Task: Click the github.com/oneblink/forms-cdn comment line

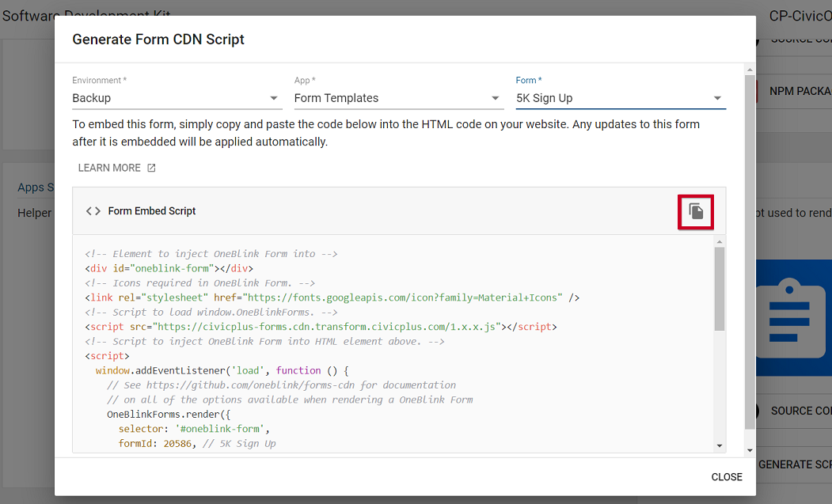Action: tap(281, 385)
